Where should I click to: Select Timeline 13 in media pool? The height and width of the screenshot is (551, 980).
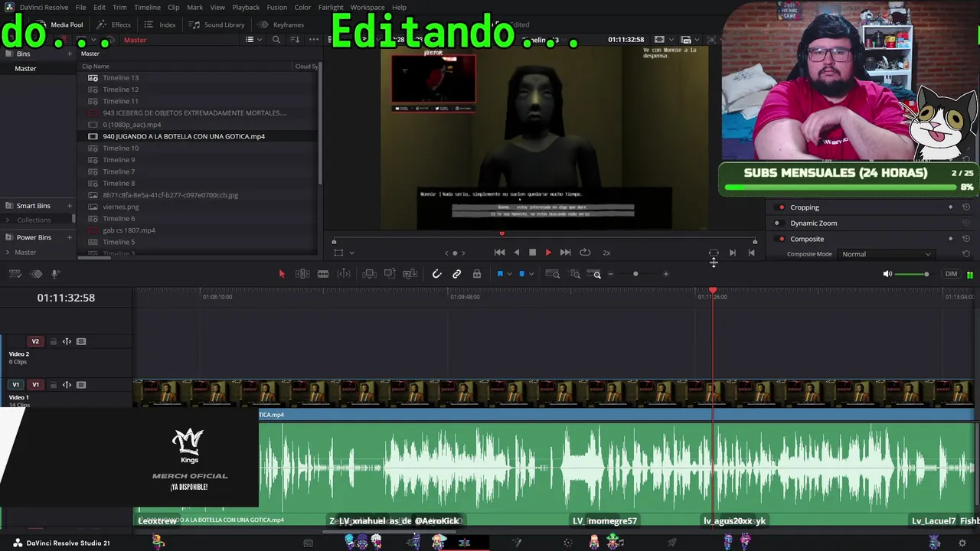[121, 78]
